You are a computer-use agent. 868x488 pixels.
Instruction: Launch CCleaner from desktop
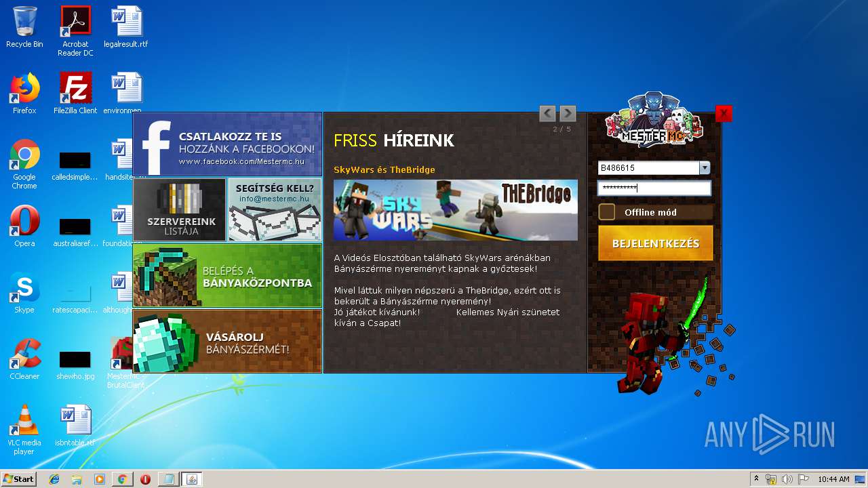coord(24,359)
